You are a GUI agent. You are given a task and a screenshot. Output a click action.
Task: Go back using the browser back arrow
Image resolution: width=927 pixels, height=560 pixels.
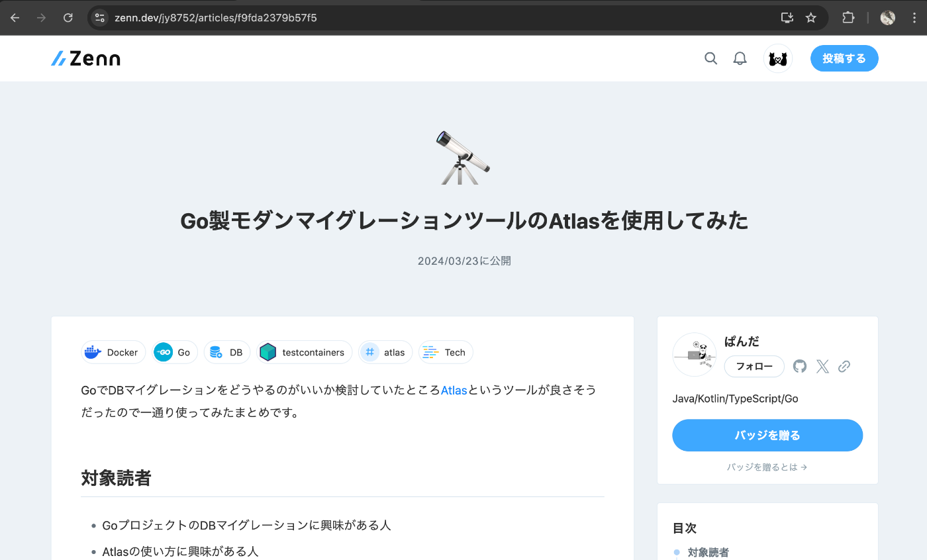tap(15, 18)
